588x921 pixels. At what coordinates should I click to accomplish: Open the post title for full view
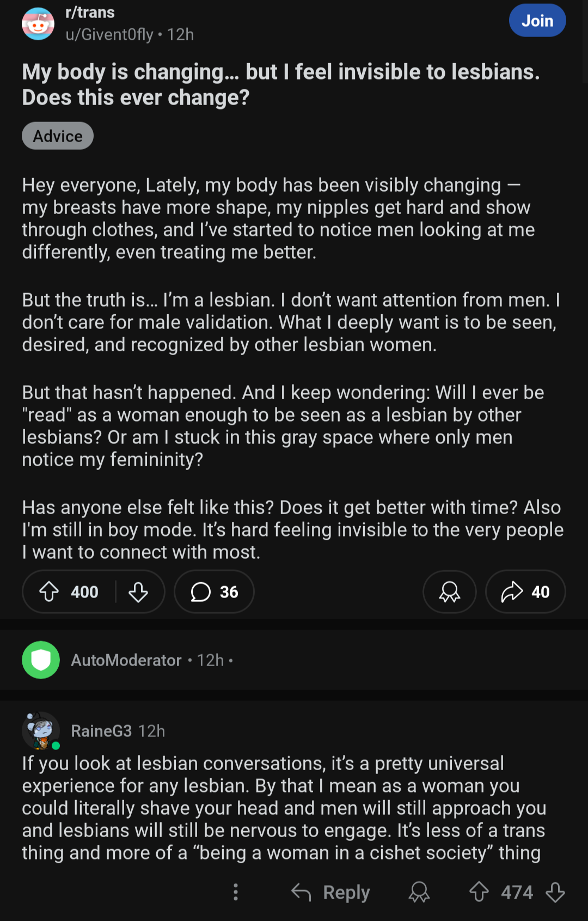click(x=281, y=84)
